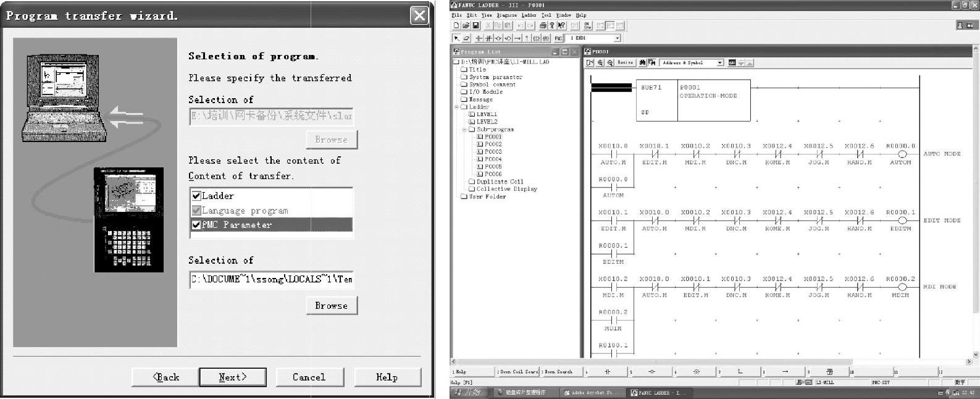Open the File menu in FANUC LADDER
The width and height of the screenshot is (980, 399).
coord(456,15)
